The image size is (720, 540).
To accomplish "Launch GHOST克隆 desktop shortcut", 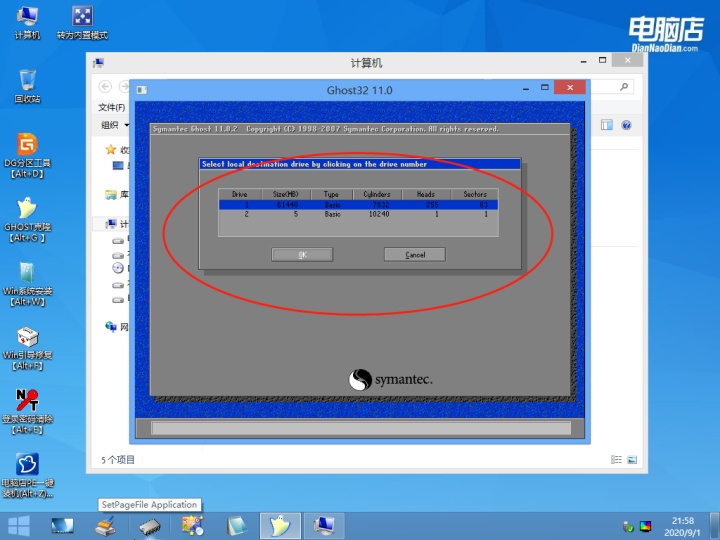I will click(27, 219).
